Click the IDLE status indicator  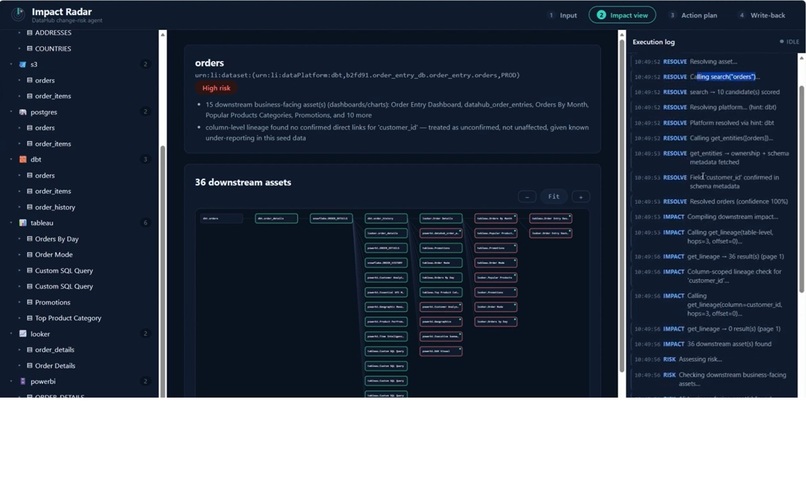pyautogui.click(x=790, y=42)
